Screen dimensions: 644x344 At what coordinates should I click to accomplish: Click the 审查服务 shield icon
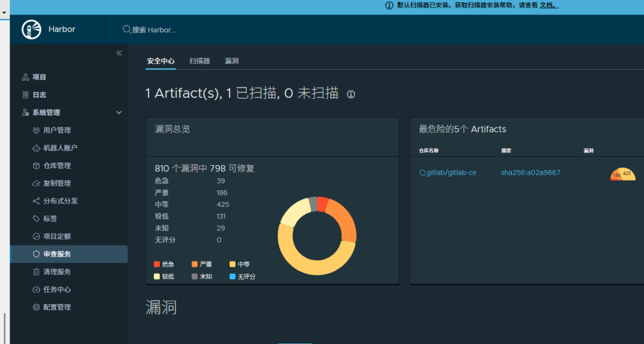pos(36,254)
